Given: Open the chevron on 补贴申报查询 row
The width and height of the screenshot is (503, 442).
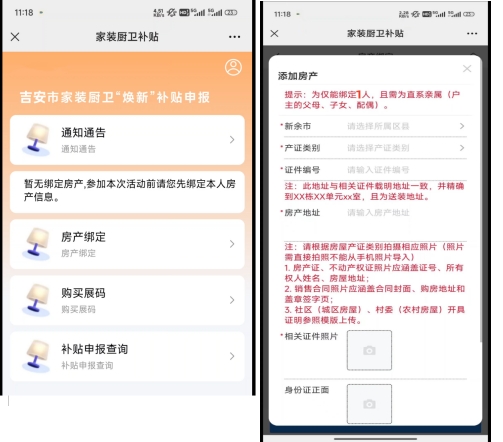Looking at the screenshot, I should (x=232, y=356).
